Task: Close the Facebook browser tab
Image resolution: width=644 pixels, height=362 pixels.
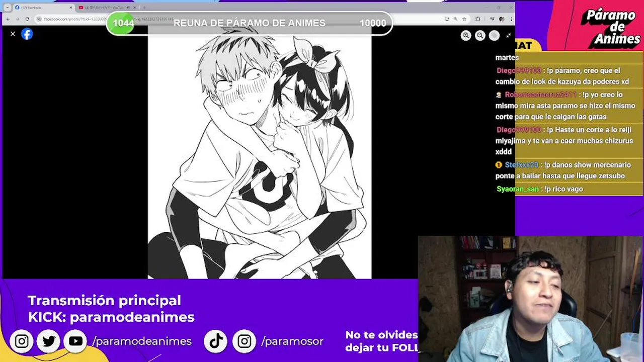Action: click(71, 8)
